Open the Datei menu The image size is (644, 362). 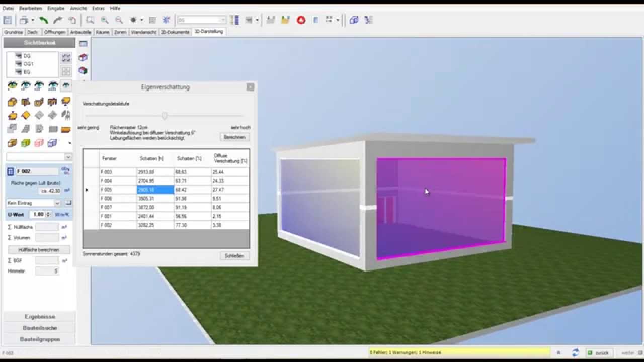click(x=8, y=9)
